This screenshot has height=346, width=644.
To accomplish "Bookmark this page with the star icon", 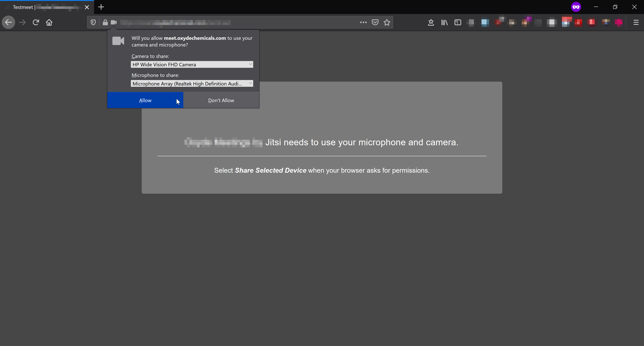I will (x=387, y=22).
